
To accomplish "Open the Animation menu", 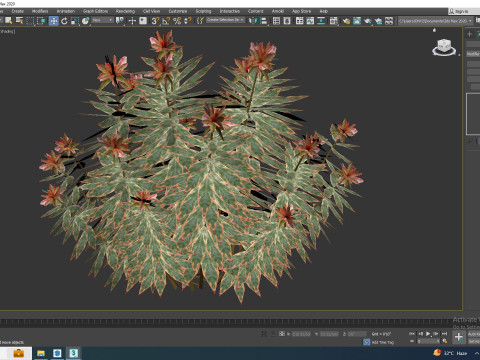I will coord(66,11).
